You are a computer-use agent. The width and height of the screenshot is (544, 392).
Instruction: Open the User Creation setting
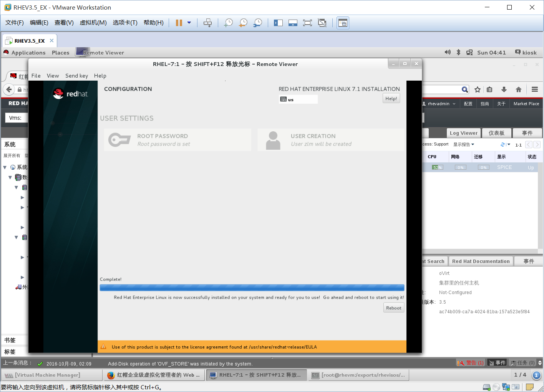tap(331, 140)
